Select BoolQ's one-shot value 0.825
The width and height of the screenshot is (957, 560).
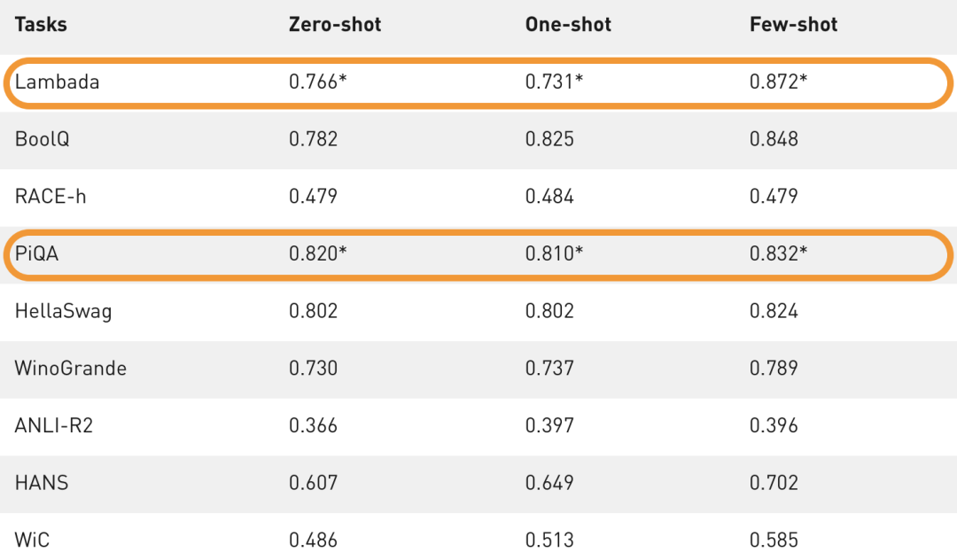(x=549, y=139)
